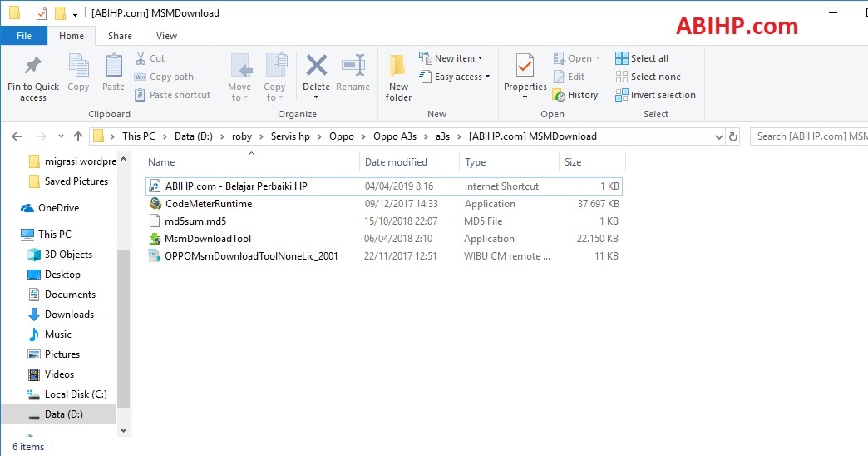Click Invert selection
Screen dimensions: 868x456
point(655,95)
